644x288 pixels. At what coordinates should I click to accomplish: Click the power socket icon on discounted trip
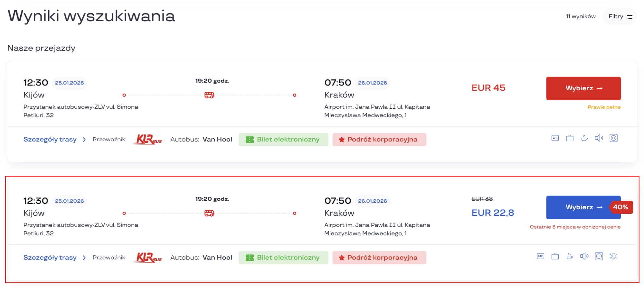[599, 256]
